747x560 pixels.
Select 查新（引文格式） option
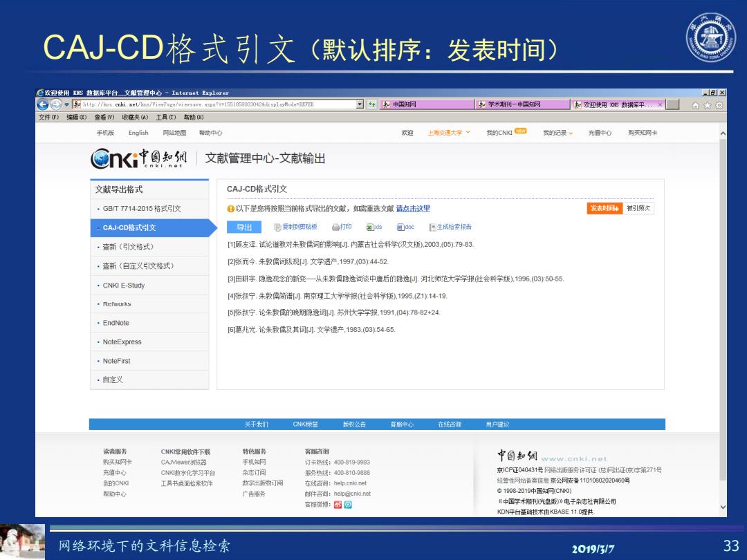(x=149, y=247)
